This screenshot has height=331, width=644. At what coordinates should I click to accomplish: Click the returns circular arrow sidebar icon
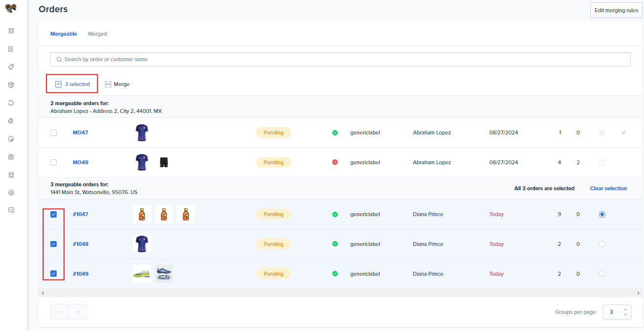tap(11, 103)
